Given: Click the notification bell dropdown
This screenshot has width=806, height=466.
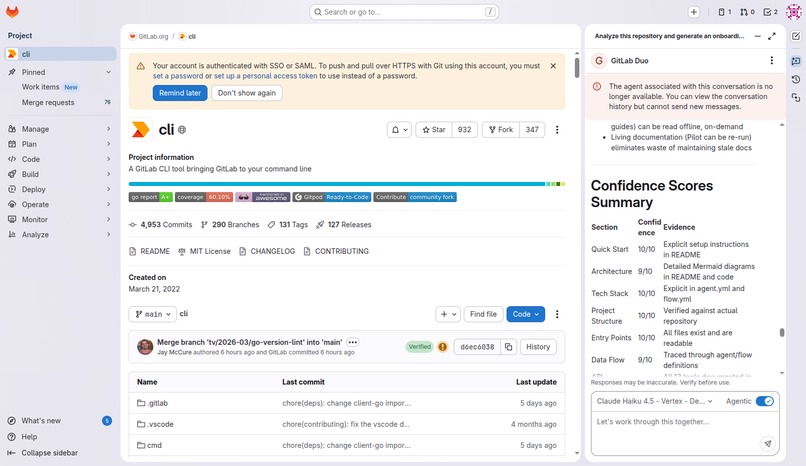Looking at the screenshot, I should 399,129.
